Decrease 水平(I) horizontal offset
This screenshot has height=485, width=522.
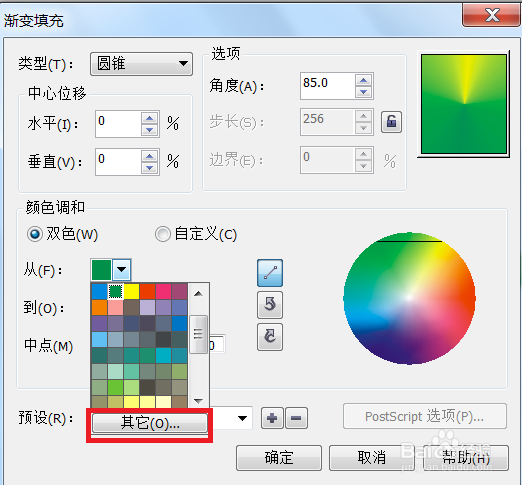click(149, 130)
